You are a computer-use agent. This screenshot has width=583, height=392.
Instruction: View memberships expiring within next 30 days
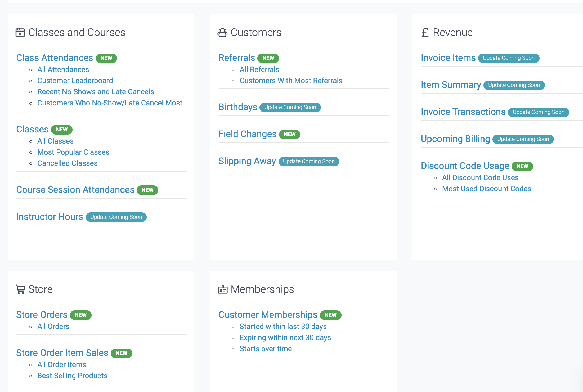point(285,337)
